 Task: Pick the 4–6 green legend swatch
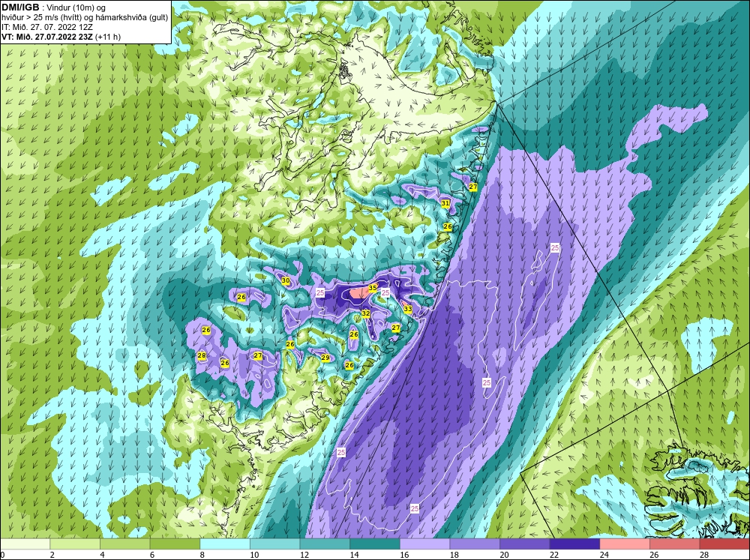coord(124,544)
